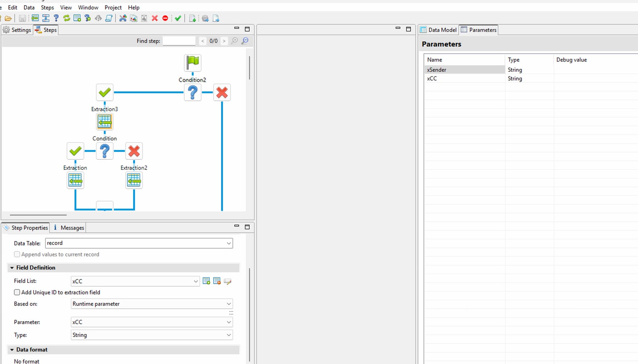Enable Add Unique ID to extraction field

(x=17, y=292)
